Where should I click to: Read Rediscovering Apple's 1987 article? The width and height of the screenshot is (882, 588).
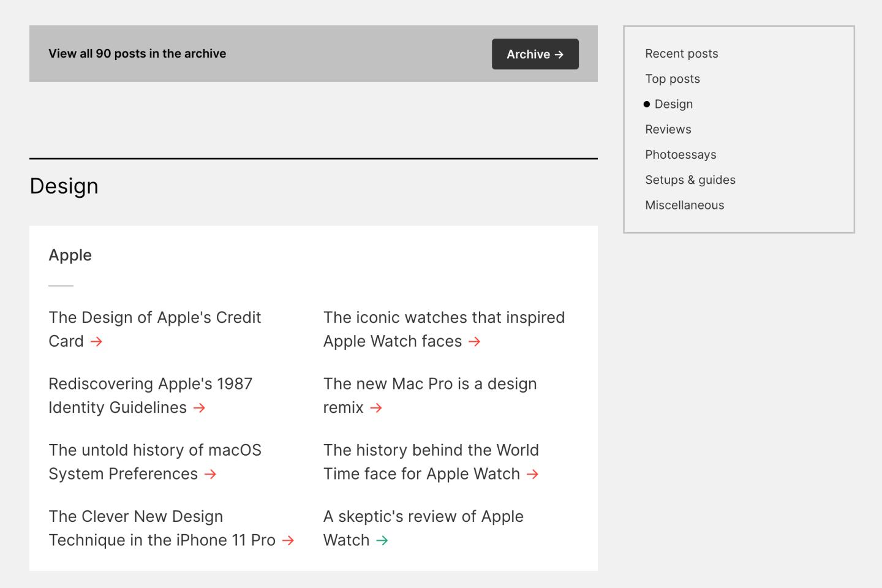150,384
